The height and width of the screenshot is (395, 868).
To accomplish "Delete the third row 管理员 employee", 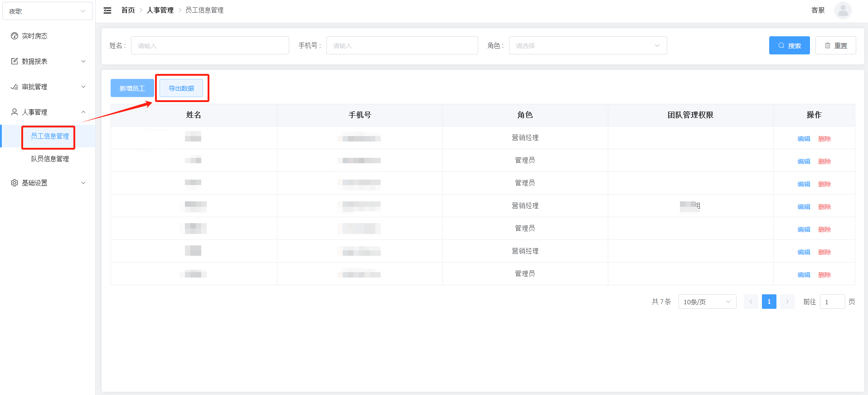I will 824,184.
